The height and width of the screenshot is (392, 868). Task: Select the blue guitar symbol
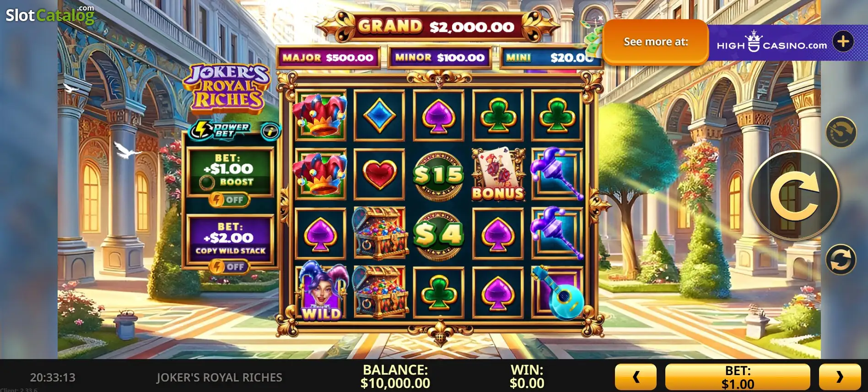click(557, 292)
